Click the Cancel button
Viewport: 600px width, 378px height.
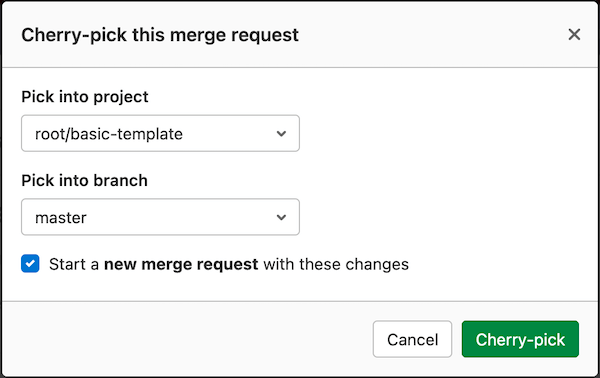point(412,339)
